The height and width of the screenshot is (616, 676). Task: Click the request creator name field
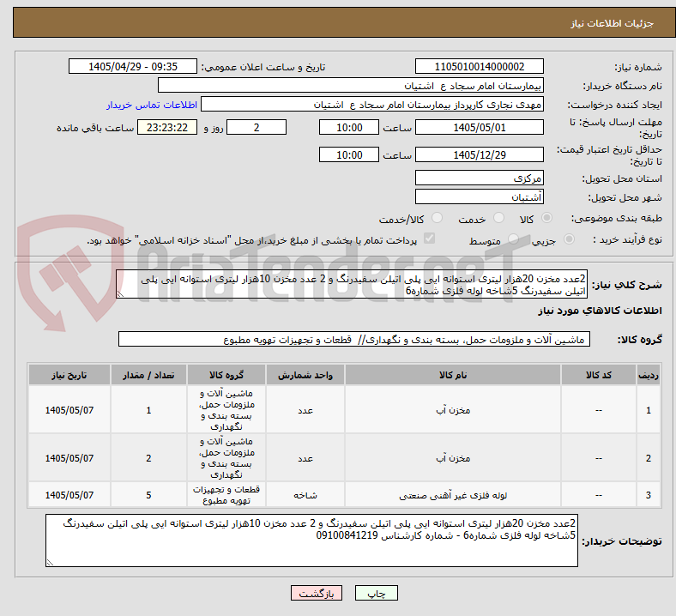(x=372, y=105)
